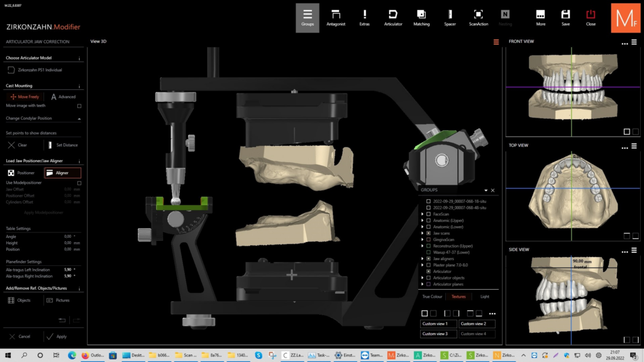Switch to Light display mode

[x=485, y=297]
